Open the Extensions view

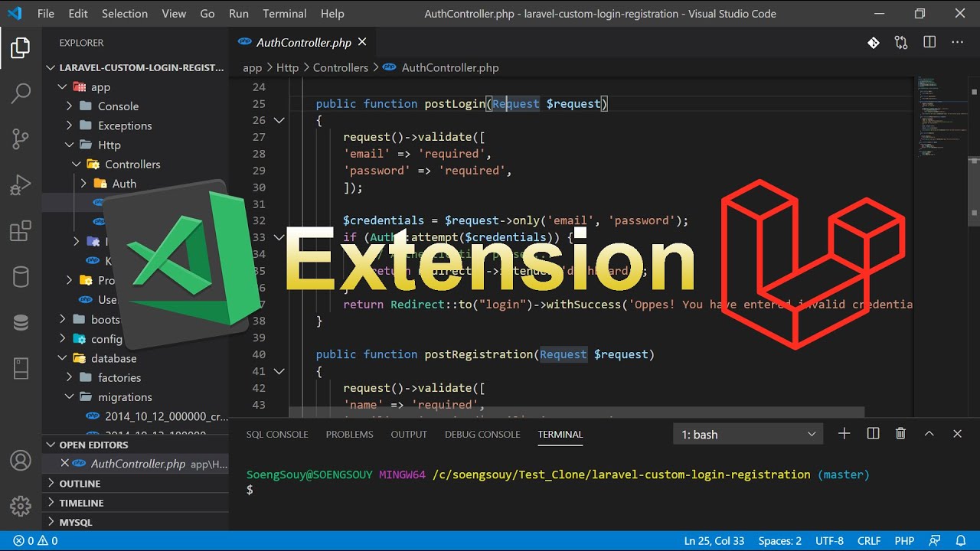21,230
